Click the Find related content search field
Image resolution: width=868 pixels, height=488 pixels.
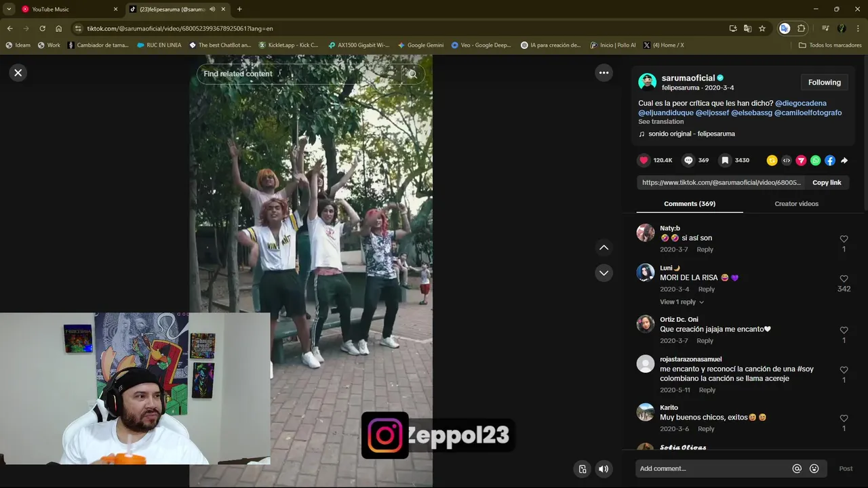point(298,74)
